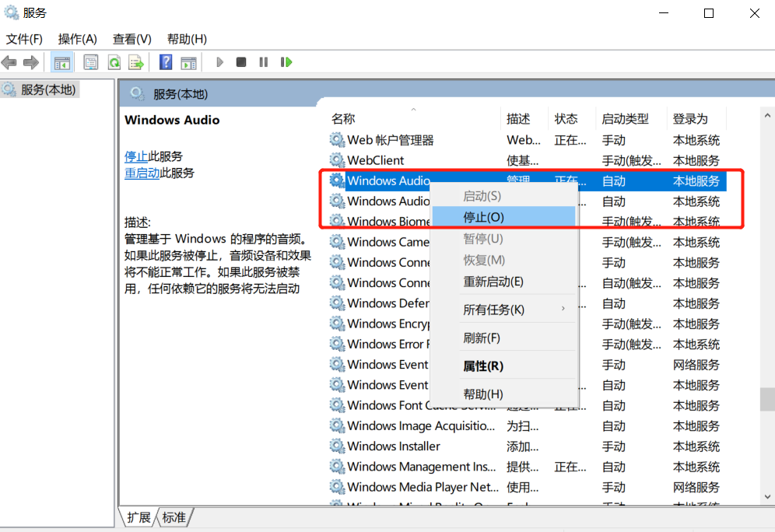Click the show/hide action pane icon
Viewport: 775px width, 532px height.
pyautogui.click(x=188, y=62)
